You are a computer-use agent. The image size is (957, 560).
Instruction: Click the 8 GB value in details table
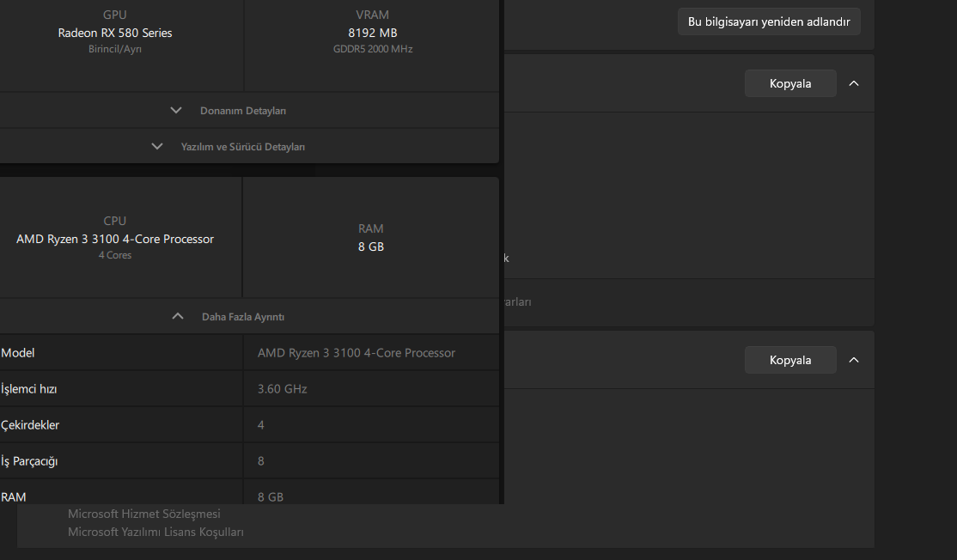click(271, 496)
